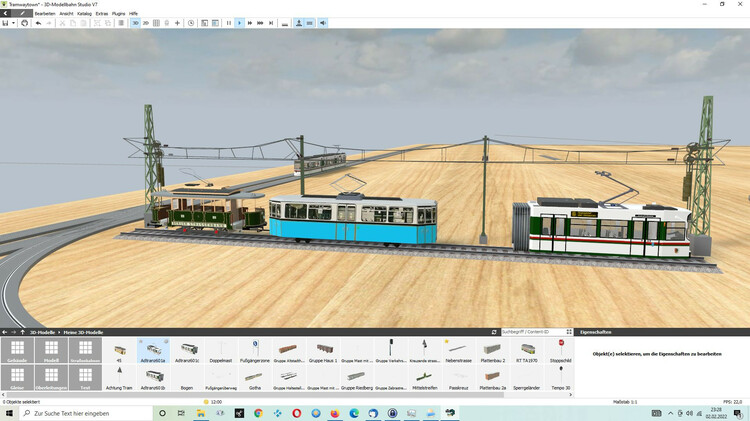Viewport: 750px width, 421px height.
Task: Click the catalog scroll-right arrow
Action: point(571,395)
